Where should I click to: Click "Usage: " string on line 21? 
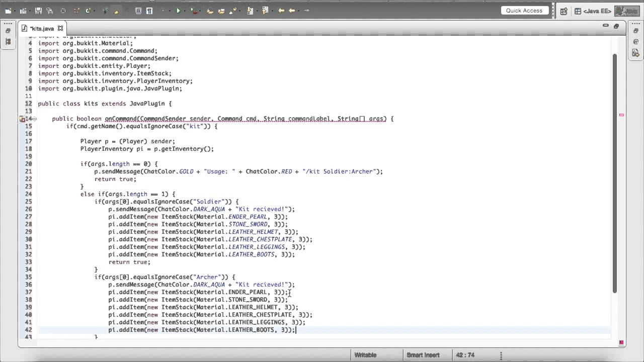coord(219,171)
